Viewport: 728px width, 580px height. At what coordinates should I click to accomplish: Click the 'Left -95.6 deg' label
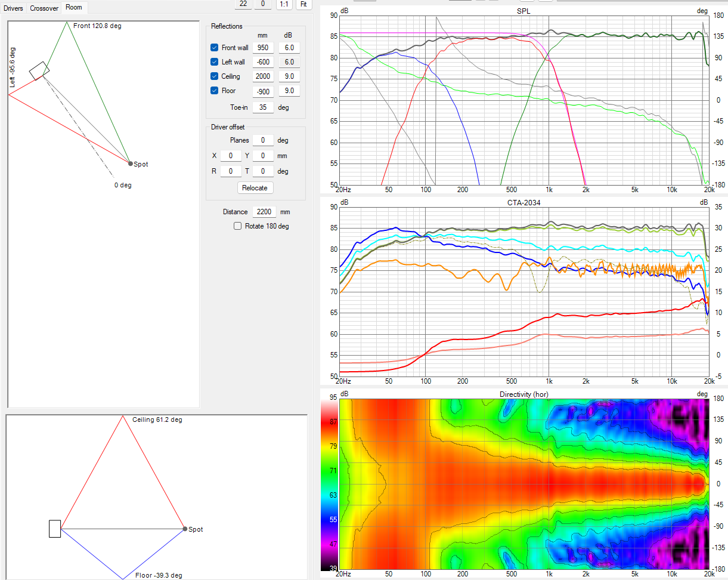12,67
